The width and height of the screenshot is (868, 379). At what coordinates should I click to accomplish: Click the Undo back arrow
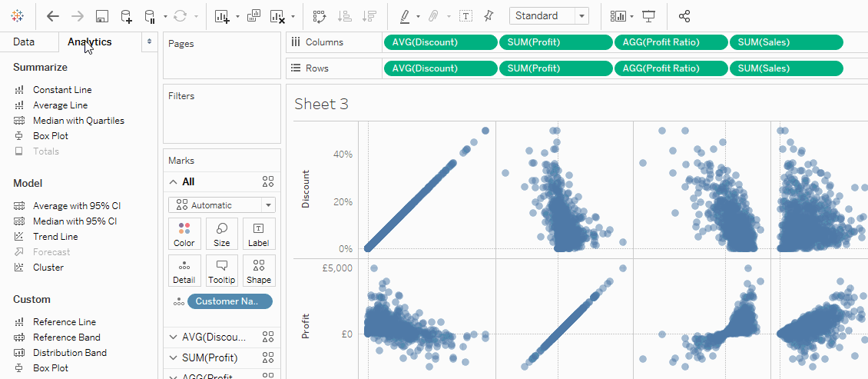tap(52, 16)
